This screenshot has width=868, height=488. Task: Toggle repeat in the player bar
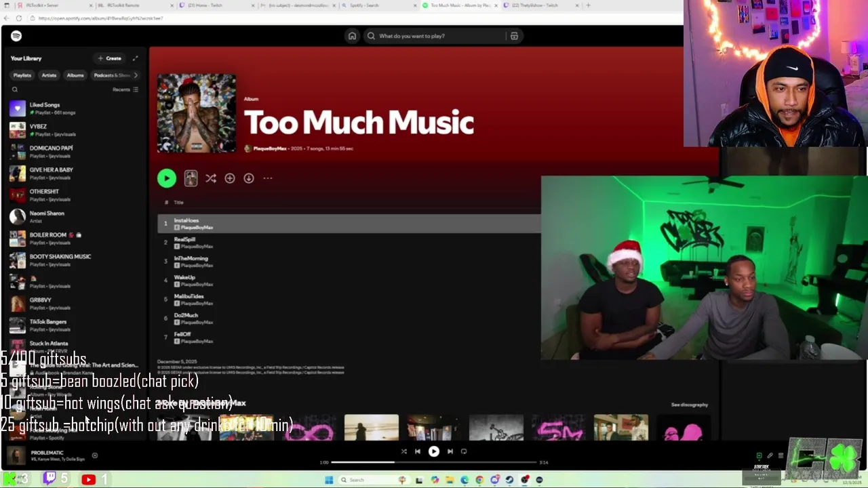464,451
